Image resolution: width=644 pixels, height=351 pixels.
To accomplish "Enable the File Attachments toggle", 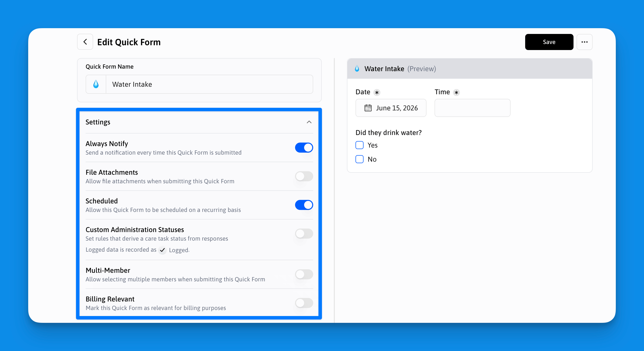I will pos(304,176).
